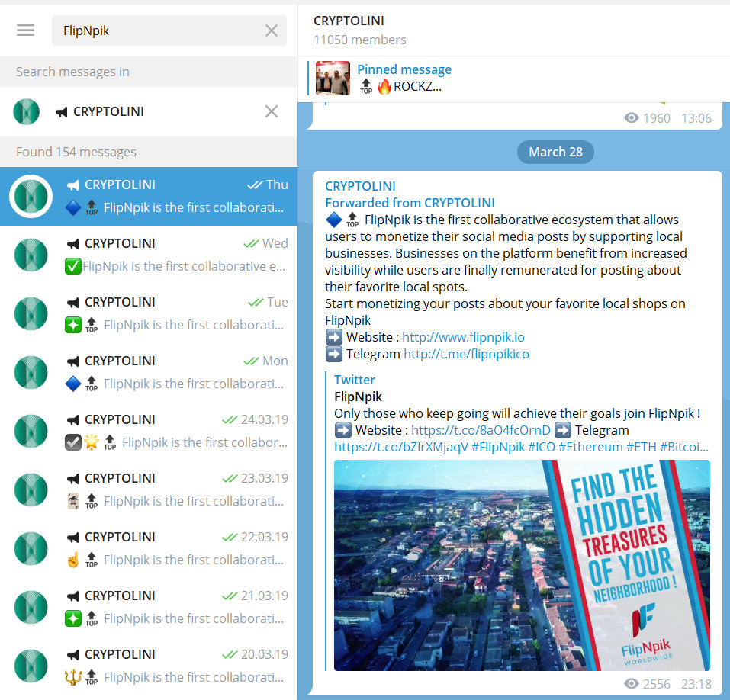
Task: Click avatar of the 23.03.19 result
Action: point(31,490)
